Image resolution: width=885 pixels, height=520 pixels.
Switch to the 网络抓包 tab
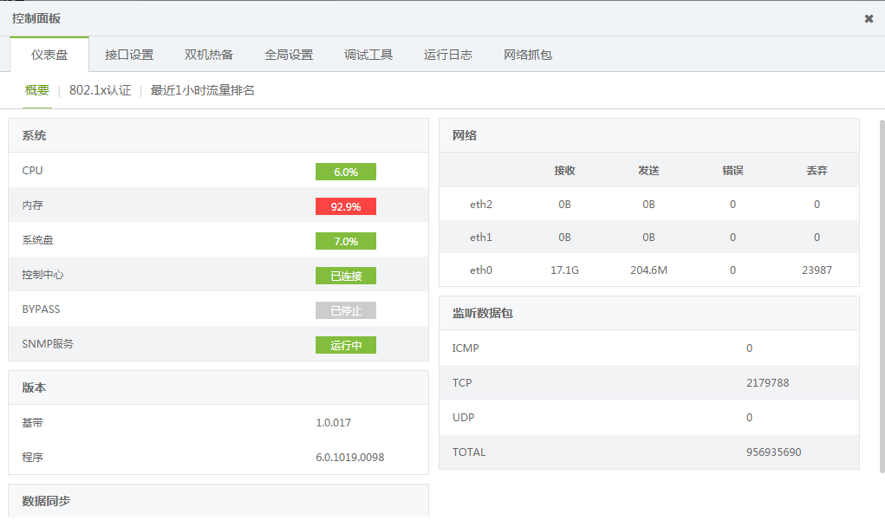[x=528, y=55]
